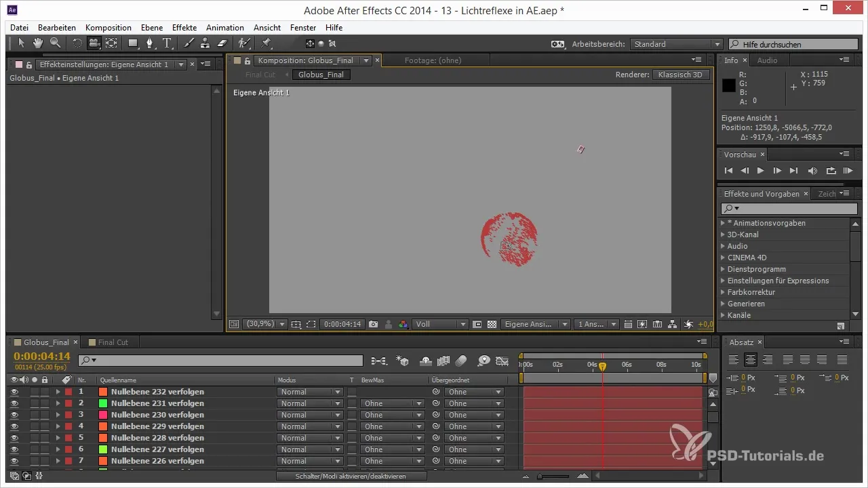The height and width of the screenshot is (488, 868).
Task: Expand the Farbkorrektur effects category
Action: pos(723,292)
